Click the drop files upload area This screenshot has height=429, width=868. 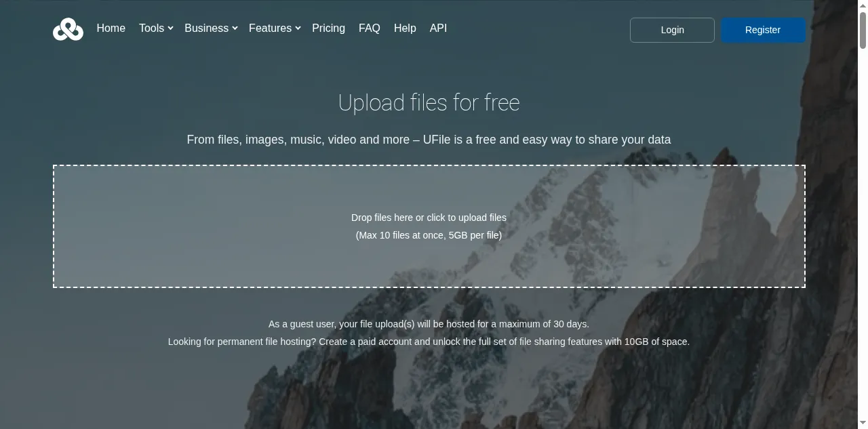[429, 226]
